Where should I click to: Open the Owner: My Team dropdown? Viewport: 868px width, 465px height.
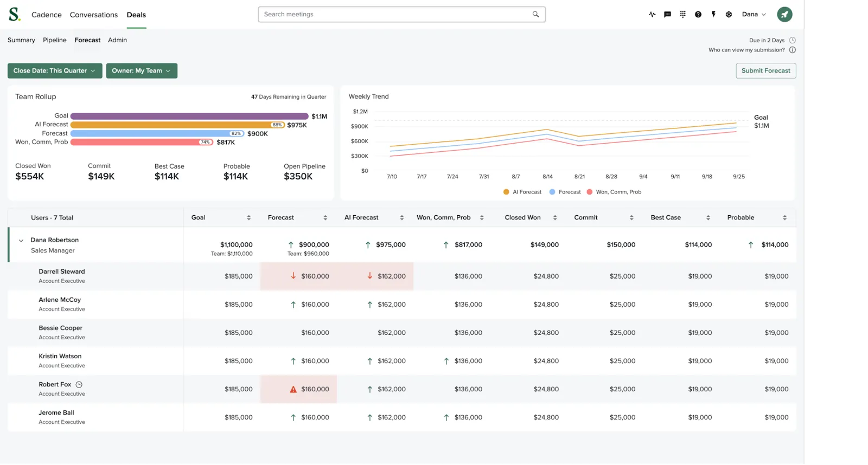[x=142, y=71]
